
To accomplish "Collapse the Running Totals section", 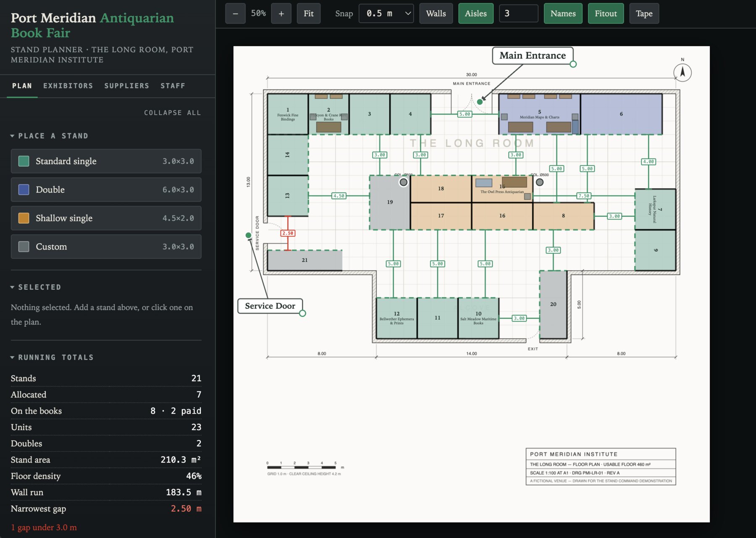I will [52, 357].
